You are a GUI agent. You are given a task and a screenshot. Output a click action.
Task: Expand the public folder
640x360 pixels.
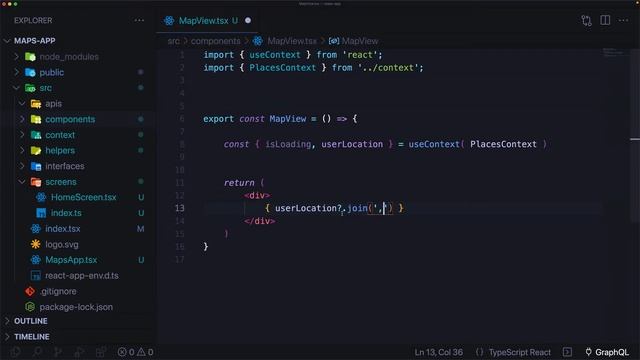tap(16, 72)
